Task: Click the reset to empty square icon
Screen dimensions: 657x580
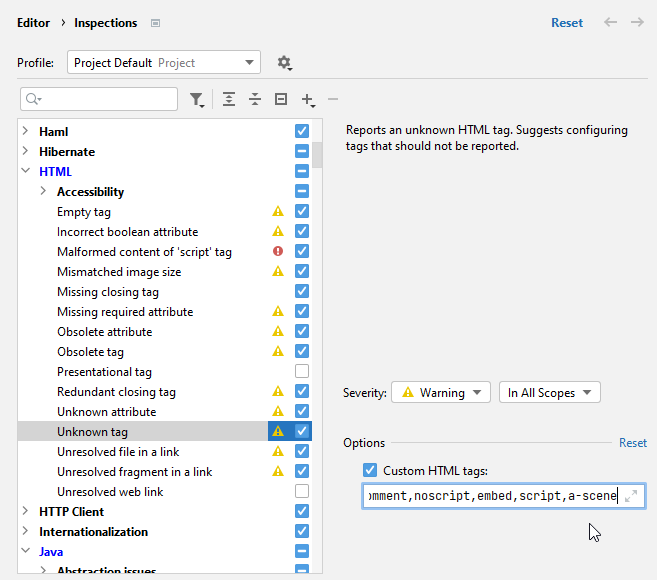Action: coord(281,99)
